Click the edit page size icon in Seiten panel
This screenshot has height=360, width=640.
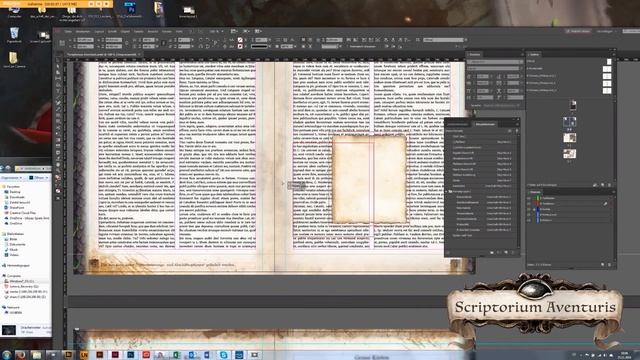click(595, 185)
